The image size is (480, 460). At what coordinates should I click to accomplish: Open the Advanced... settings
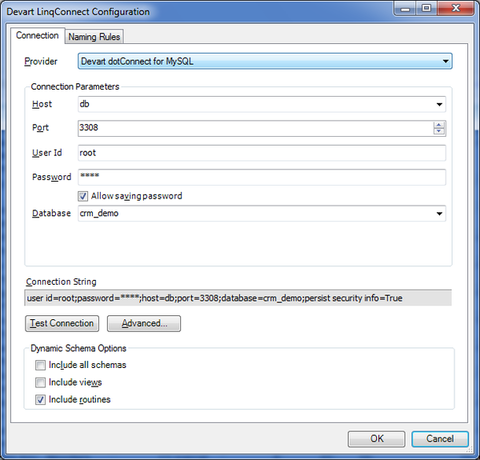click(x=144, y=323)
